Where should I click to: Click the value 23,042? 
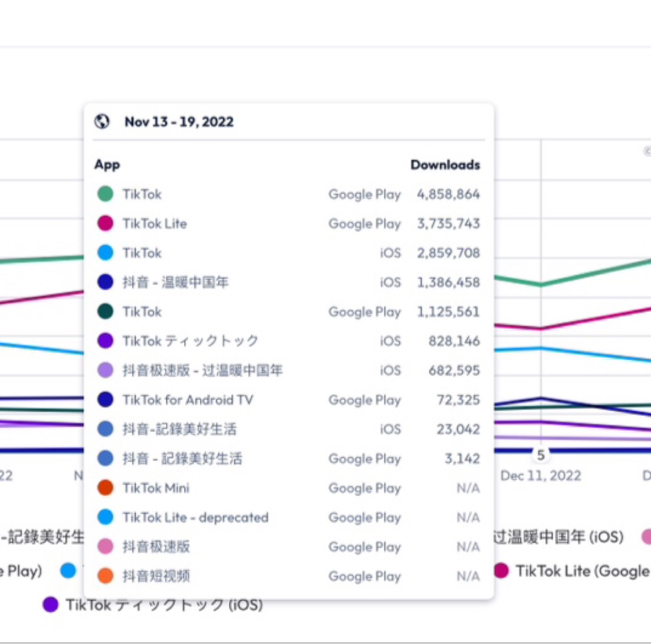pos(458,429)
